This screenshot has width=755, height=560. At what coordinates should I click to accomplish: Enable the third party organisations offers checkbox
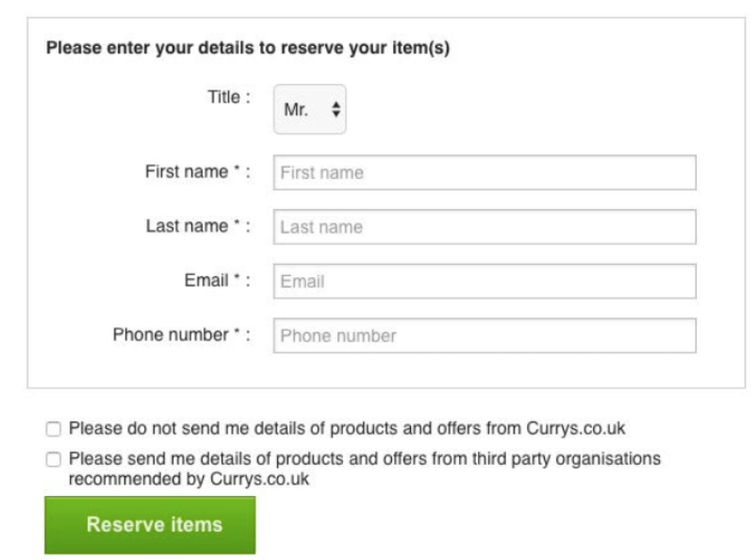point(54,459)
